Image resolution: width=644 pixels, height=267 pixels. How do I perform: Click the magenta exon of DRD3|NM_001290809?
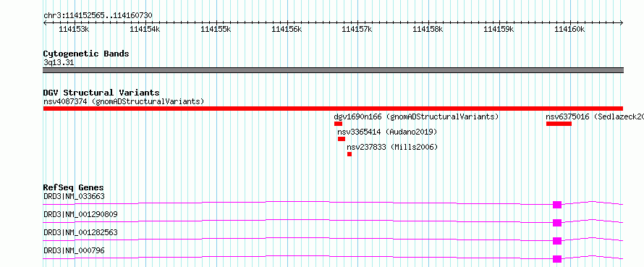tap(557, 223)
